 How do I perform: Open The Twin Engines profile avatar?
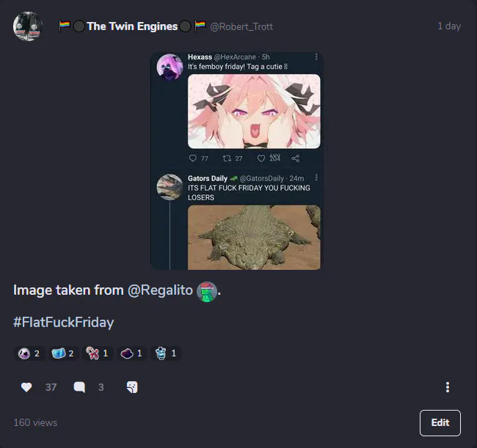pos(28,26)
